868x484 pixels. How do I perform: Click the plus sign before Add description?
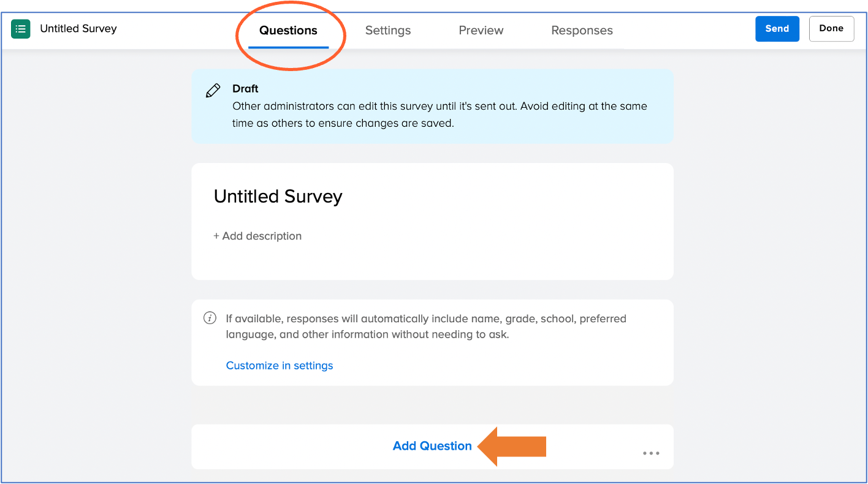(216, 236)
